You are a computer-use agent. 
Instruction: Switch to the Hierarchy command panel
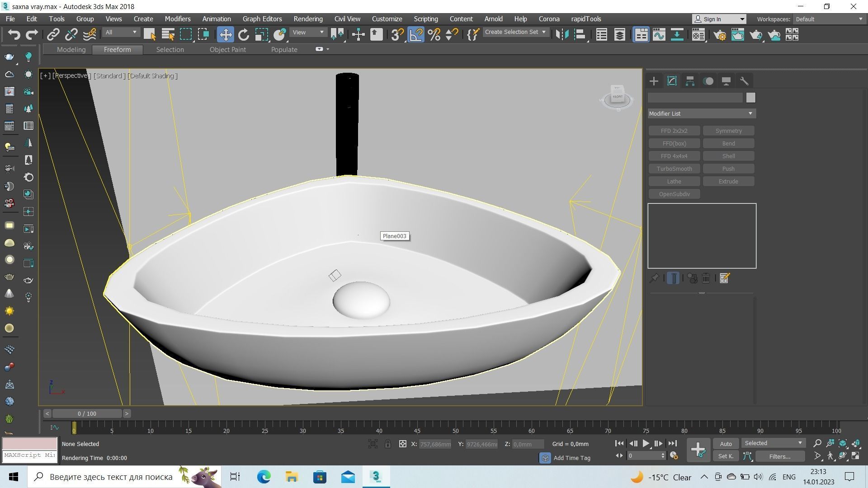(690, 81)
